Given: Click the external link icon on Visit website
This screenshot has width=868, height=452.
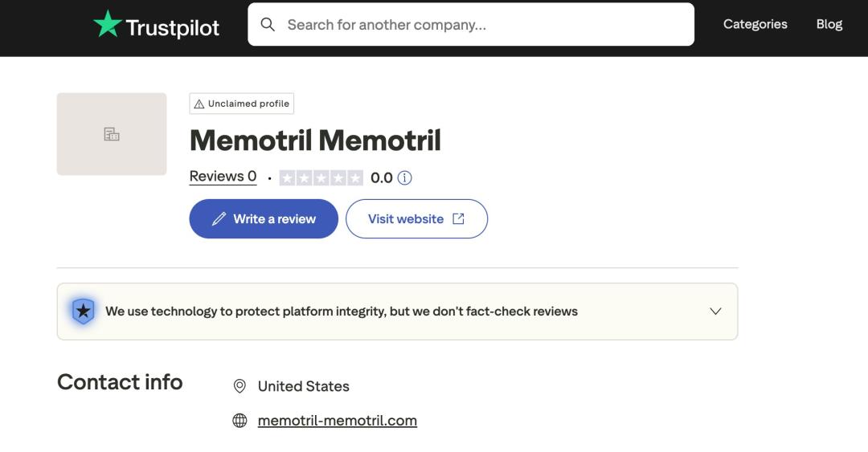Looking at the screenshot, I should point(458,219).
